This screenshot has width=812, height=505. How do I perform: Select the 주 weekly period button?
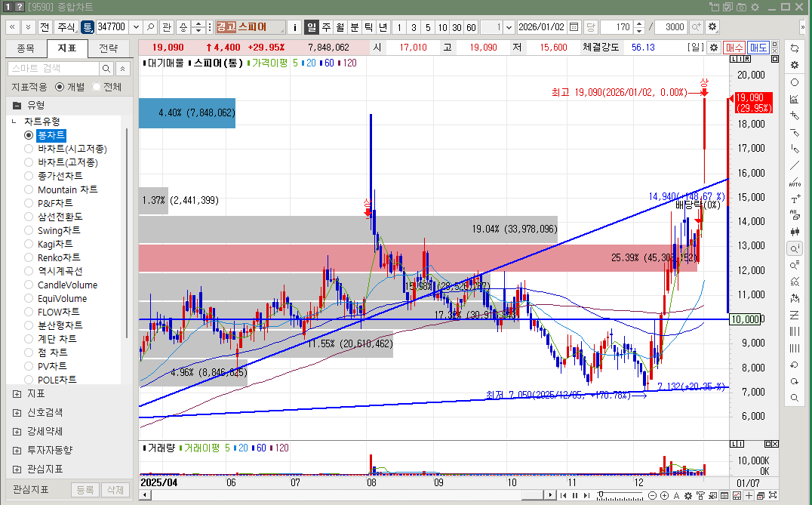pyautogui.click(x=326, y=27)
